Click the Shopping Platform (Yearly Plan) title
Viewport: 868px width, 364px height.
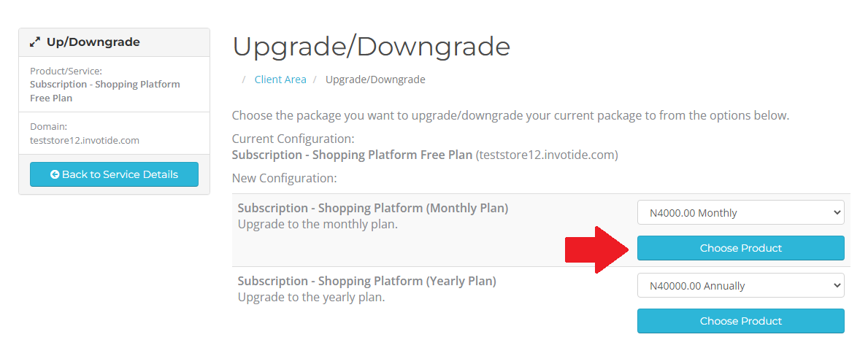click(x=366, y=281)
